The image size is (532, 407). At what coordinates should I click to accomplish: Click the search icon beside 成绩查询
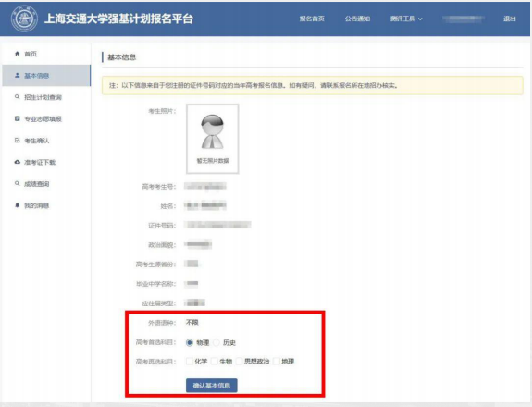click(18, 184)
